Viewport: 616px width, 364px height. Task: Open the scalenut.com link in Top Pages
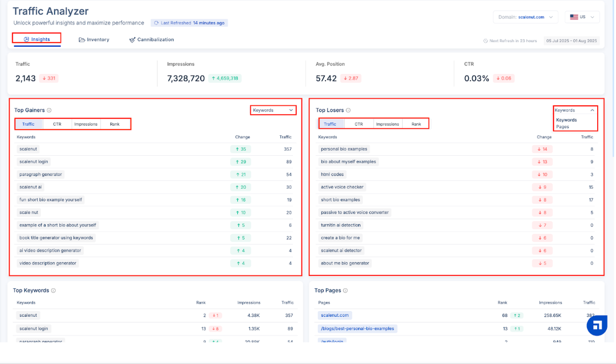tap(334, 315)
